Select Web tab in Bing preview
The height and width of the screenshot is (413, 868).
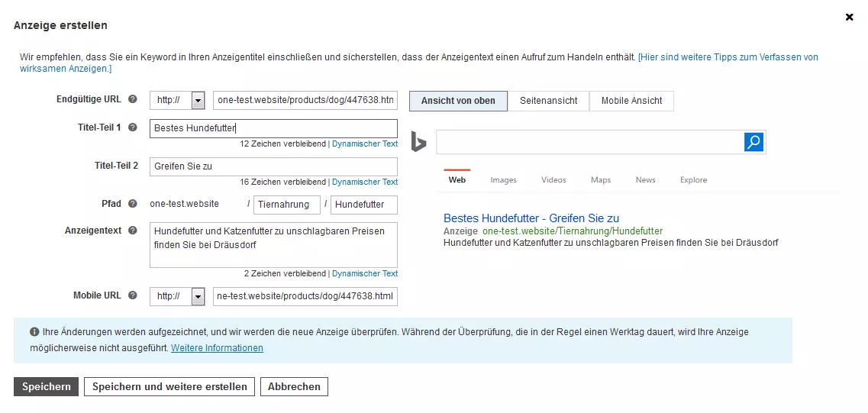click(457, 180)
